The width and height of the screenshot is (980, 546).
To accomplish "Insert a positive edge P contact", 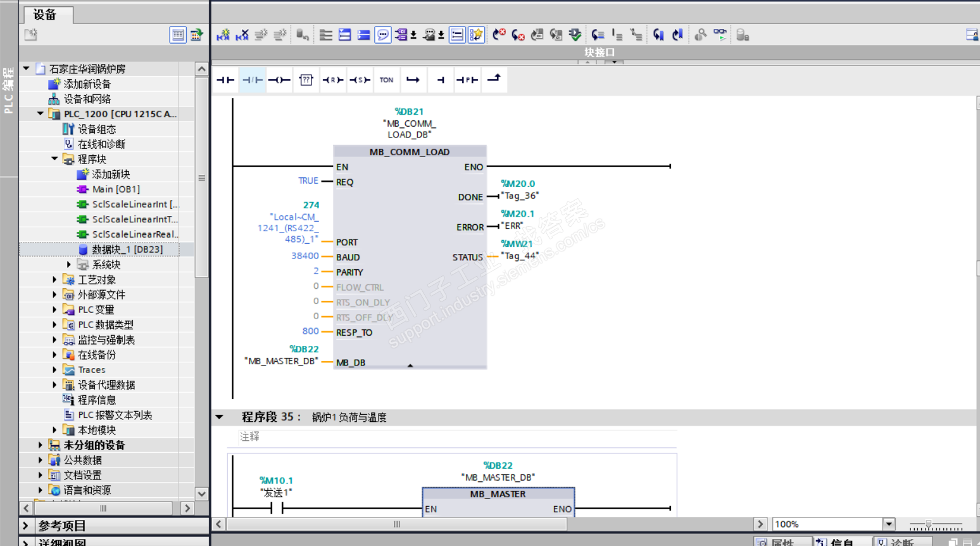I will point(467,80).
